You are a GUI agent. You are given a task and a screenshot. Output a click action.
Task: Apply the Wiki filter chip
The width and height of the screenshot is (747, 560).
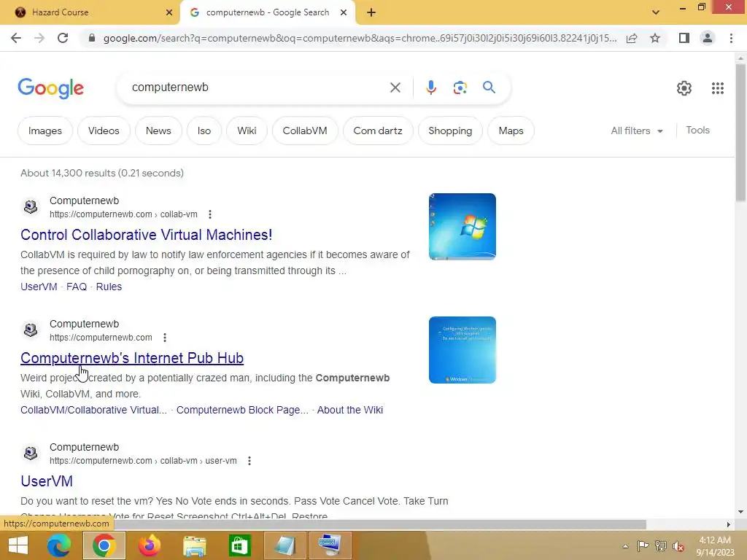[x=247, y=131]
